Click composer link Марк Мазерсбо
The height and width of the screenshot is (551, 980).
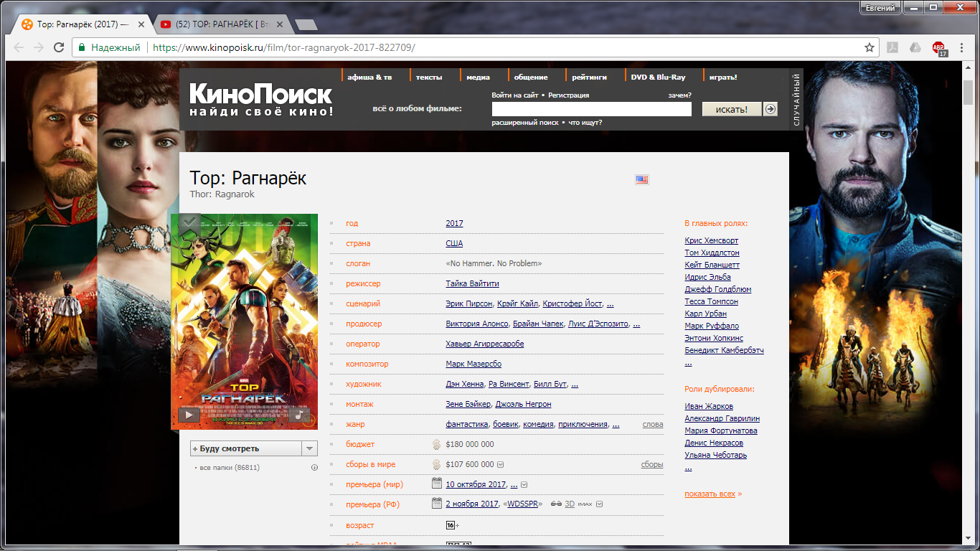pos(473,364)
